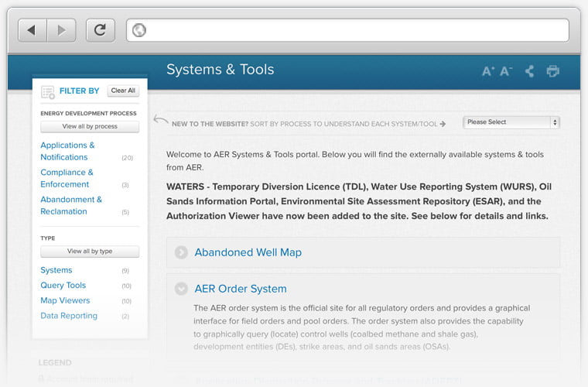View all by type

click(x=90, y=252)
